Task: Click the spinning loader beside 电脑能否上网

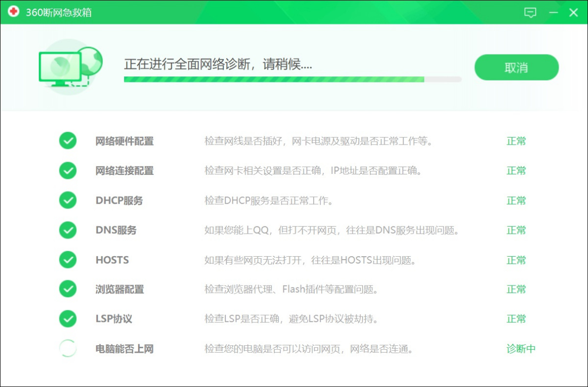Action: (68, 348)
